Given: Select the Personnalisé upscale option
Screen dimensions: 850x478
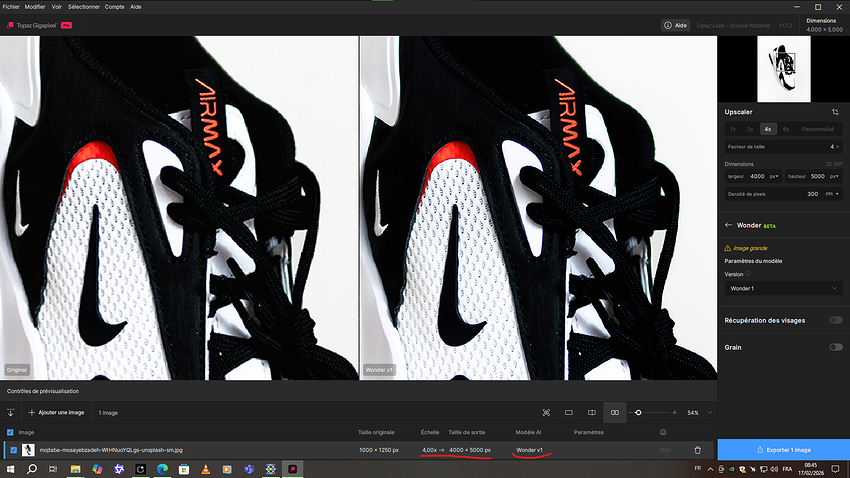Looking at the screenshot, I should pos(818,129).
